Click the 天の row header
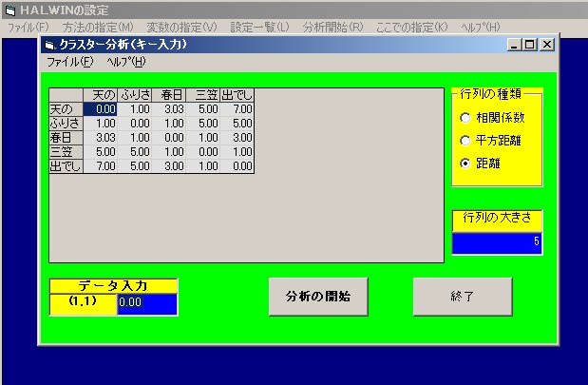The width and height of the screenshot is (588, 385). coord(66,109)
